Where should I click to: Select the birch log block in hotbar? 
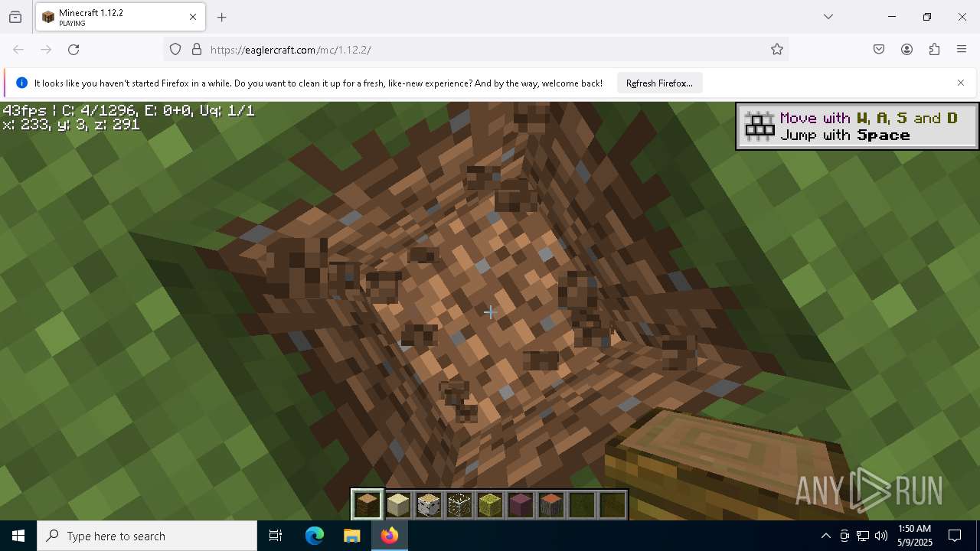tap(429, 505)
